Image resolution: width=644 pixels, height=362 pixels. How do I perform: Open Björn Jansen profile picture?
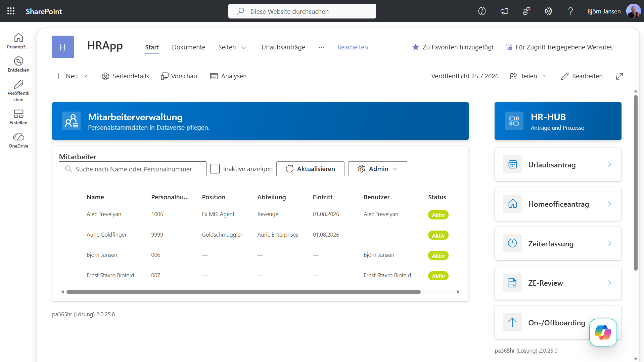(633, 11)
